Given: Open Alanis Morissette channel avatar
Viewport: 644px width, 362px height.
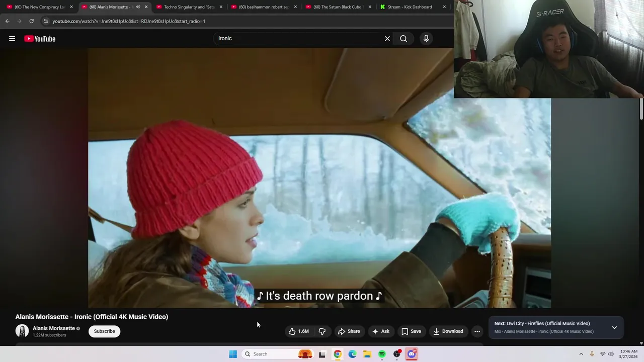Looking at the screenshot, I should pos(22,331).
